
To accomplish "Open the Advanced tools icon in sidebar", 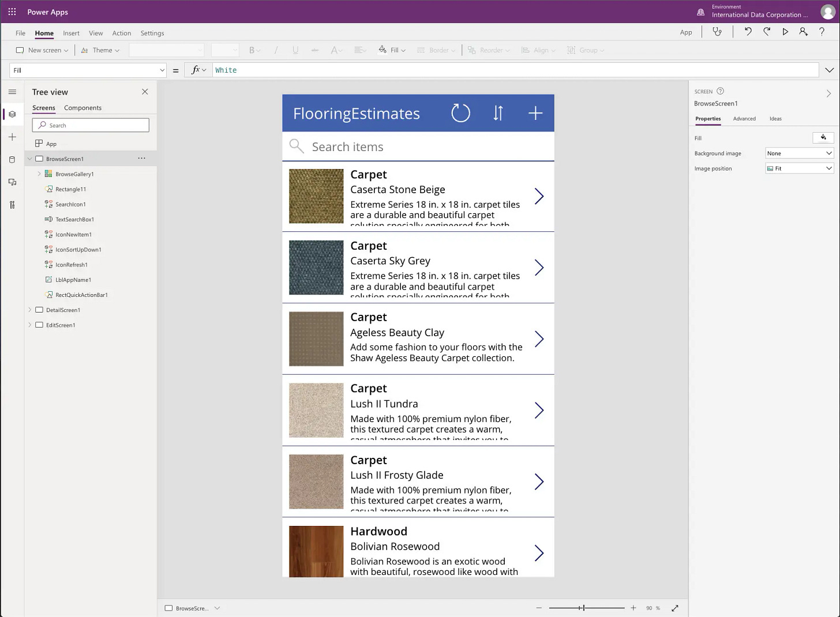I will [12, 205].
